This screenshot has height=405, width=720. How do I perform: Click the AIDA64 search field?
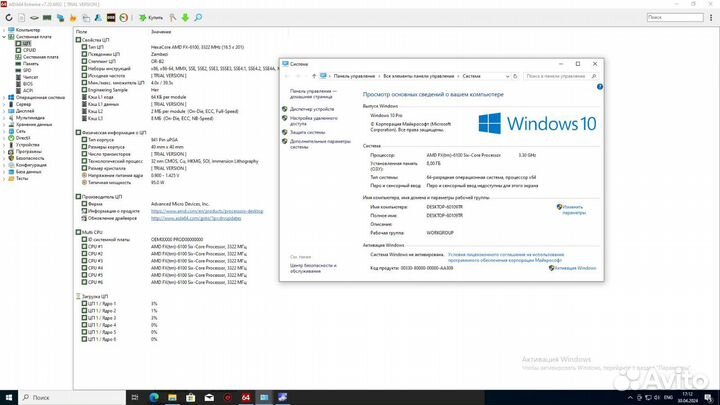click(x=675, y=17)
